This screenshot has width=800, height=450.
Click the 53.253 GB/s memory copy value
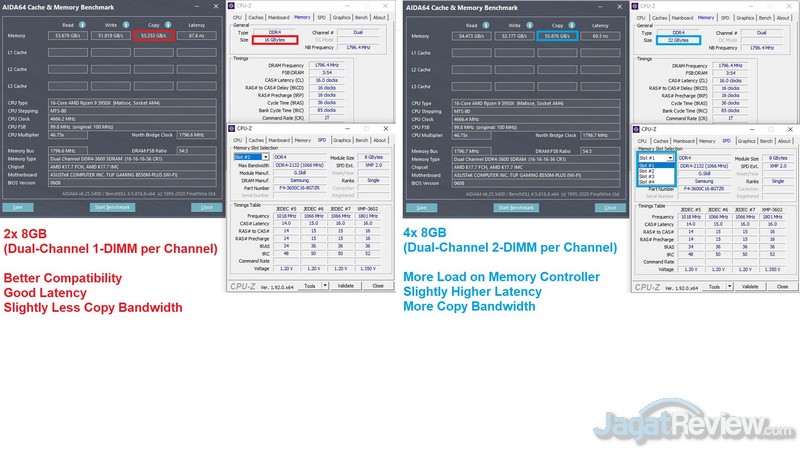(154, 36)
